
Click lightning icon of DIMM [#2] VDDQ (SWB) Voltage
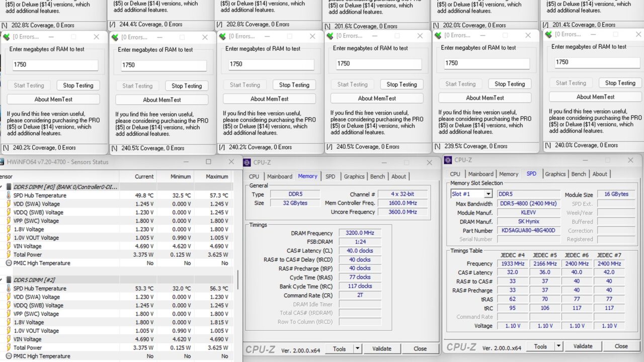click(x=9, y=305)
